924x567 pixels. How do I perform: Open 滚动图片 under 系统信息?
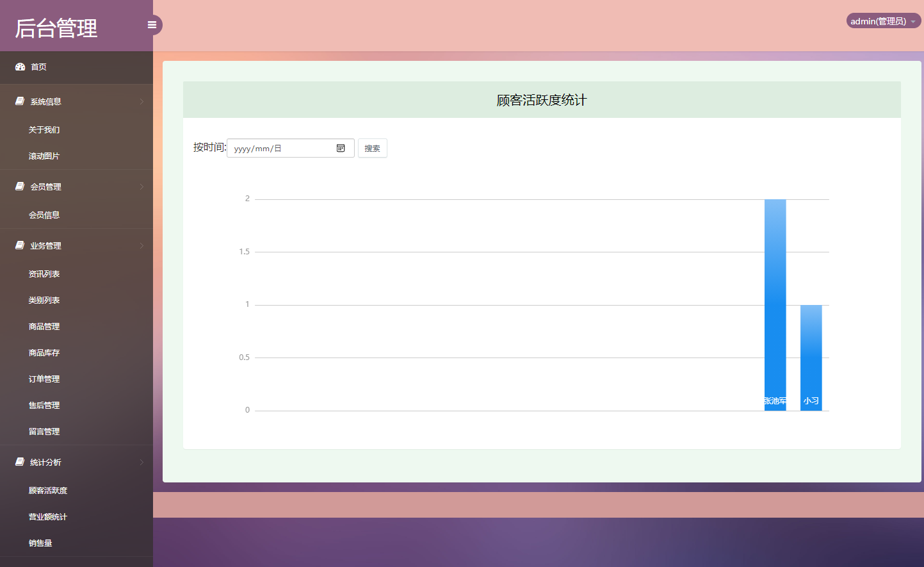tap(44, 156)
